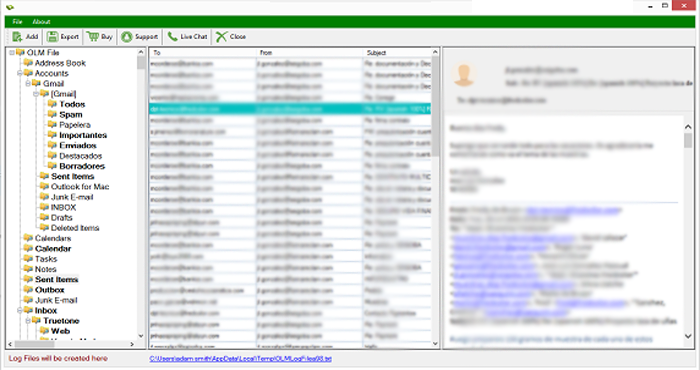Click the Export toolbar button
This screenshot has width=700, height=370.
tap(63, 37)
